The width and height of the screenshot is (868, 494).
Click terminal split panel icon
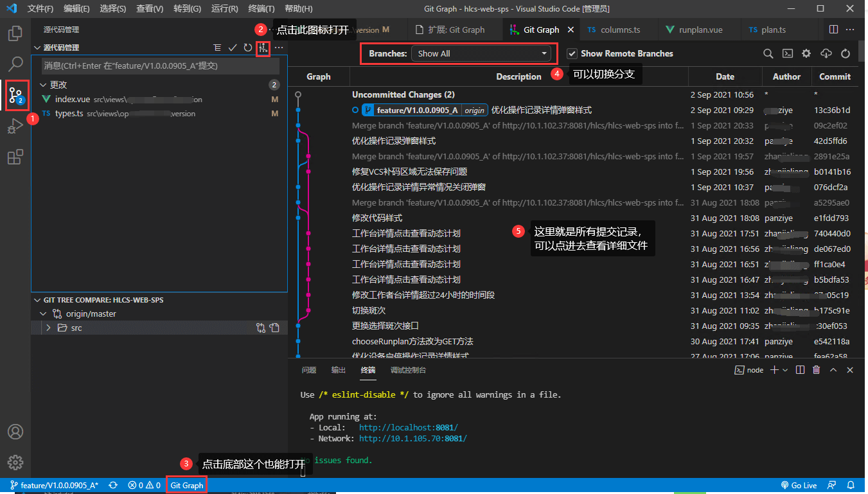tap(800, 370)
